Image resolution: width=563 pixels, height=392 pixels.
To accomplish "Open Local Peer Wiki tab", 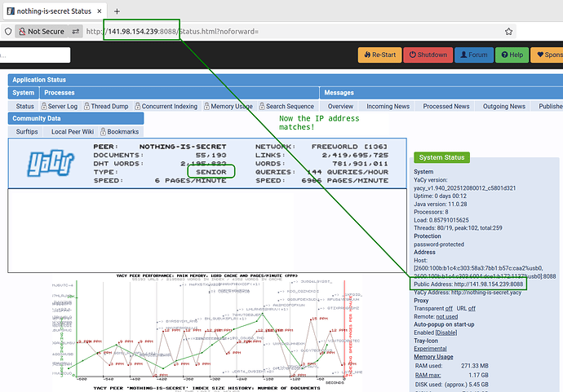I will pos(72,131).
